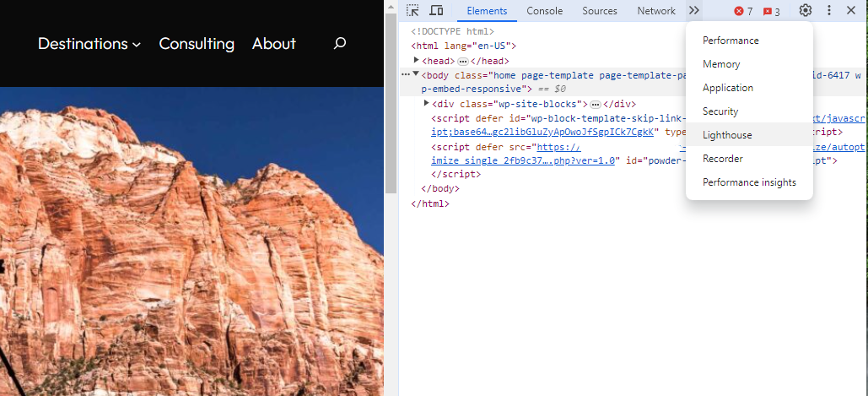The image size is (868, 396).
Task: Click the ellipsis badge in wp-site-blocks div
Action: (x=596, y=104)
